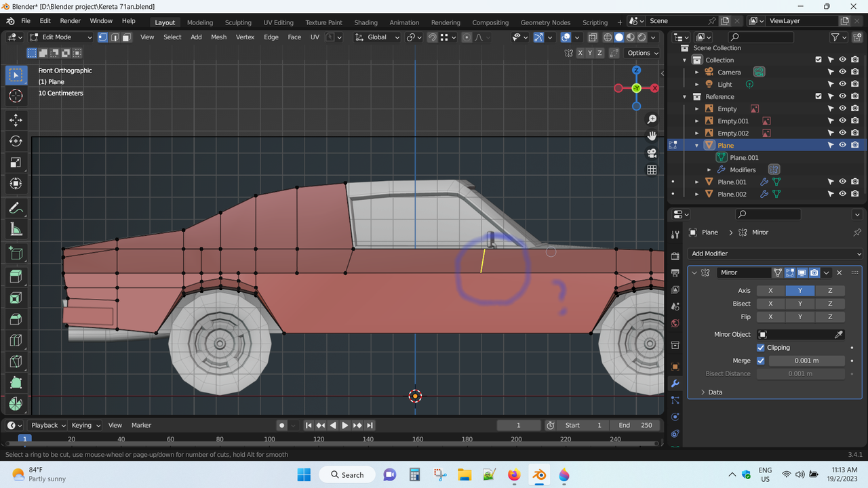Select the Measure tool in the toolbar
The width and height of the screenshot is (868, 488).
[16, 229]
